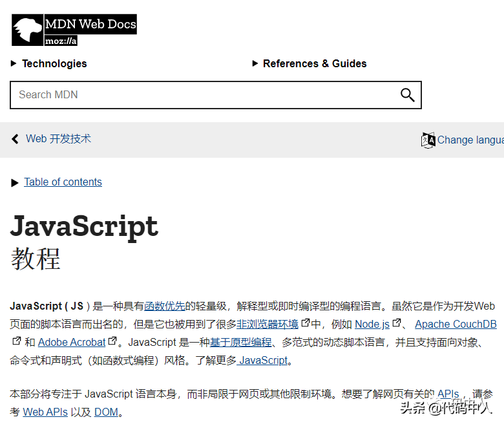This screenshot has width=504, height=426.
Task: Click external link icon after 非浏览器环境
Action: pos(306,323)
